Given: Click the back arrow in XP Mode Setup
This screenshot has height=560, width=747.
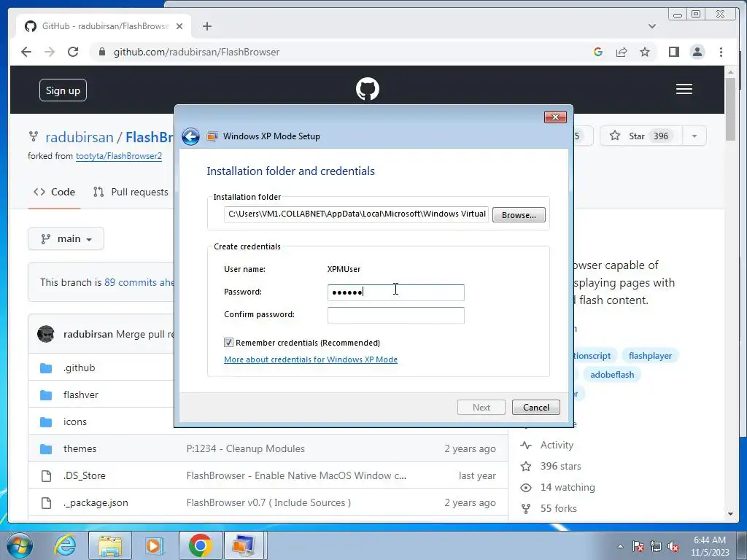Looking at the screenshot, I should tap(190, 136).
